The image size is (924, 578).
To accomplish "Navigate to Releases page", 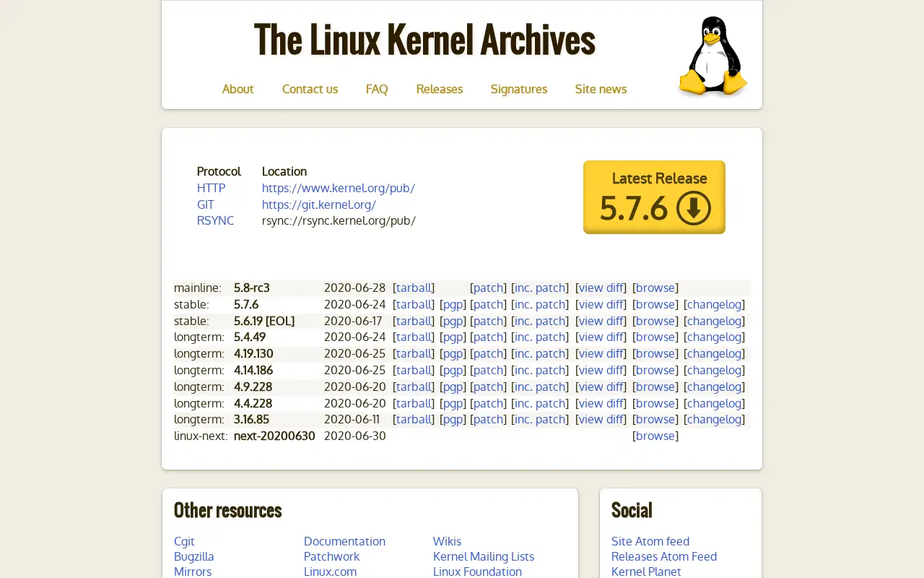I will pyautogui.click(x=439, y=89).
